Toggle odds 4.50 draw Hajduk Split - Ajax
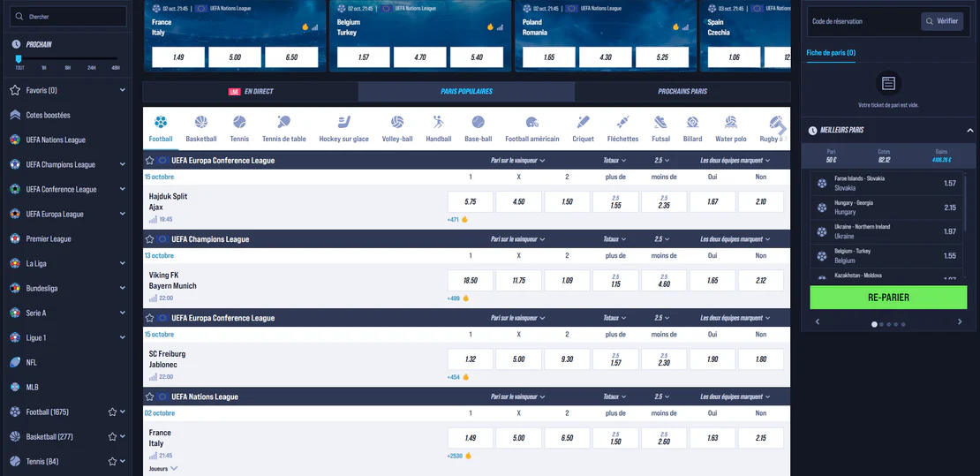This screenshot has width=980, height=476. coord(519,202)
